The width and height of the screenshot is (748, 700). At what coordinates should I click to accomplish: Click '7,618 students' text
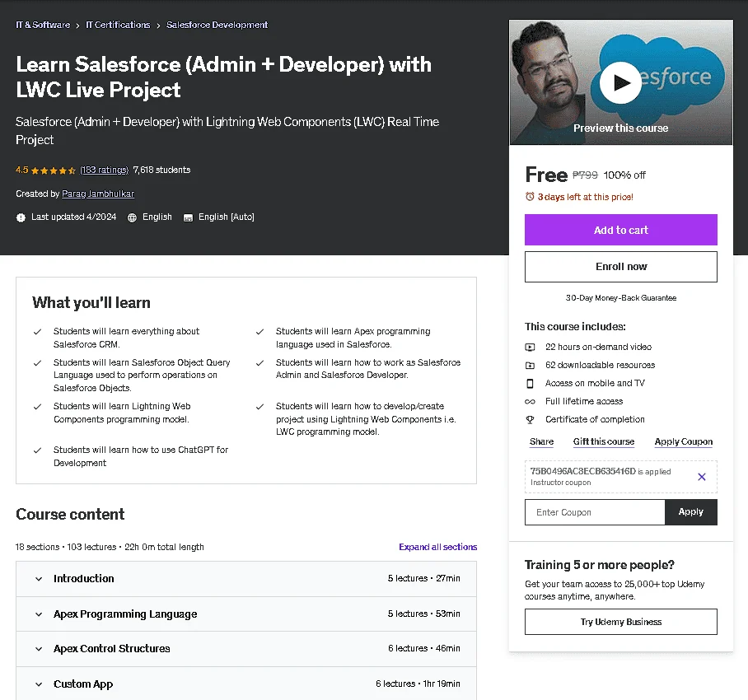(161, 170)
